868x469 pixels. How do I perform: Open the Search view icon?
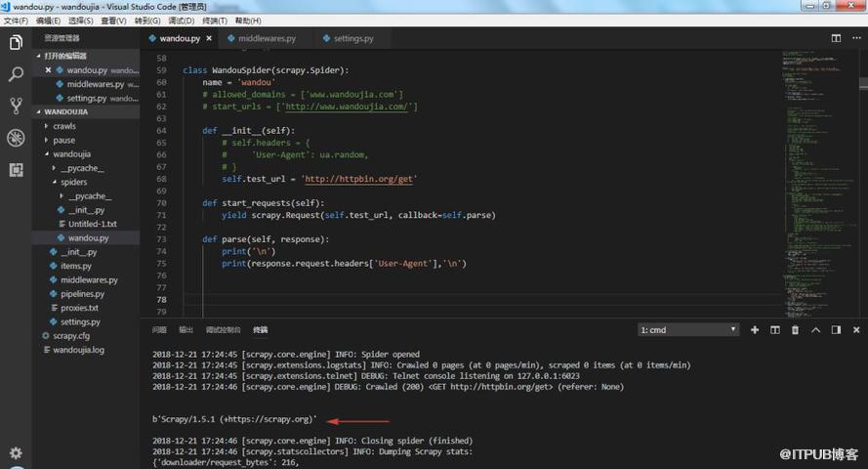point(16,73)
